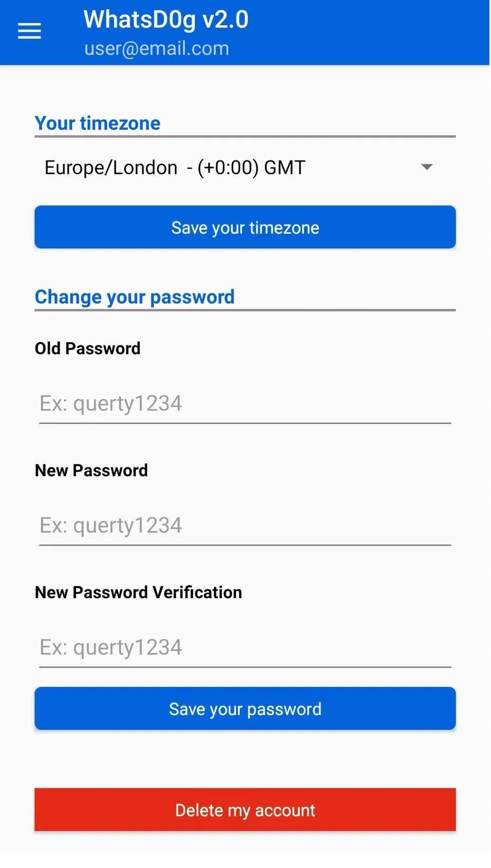Image resolution: width=491 pixels, height=868 pixels.
Task: Click Save your timezone button
Action: pyautogui.click(x=245, y=228)
